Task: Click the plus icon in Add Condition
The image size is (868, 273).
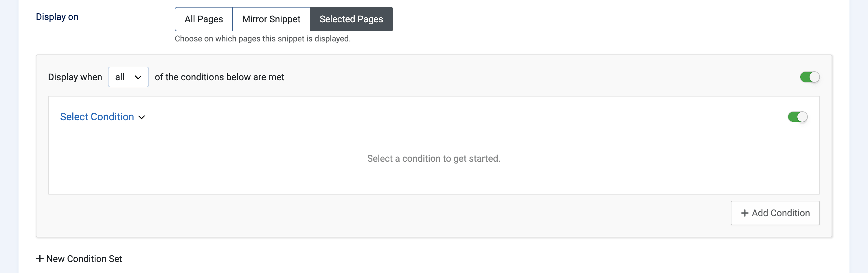Action: (x=745, y=213)
